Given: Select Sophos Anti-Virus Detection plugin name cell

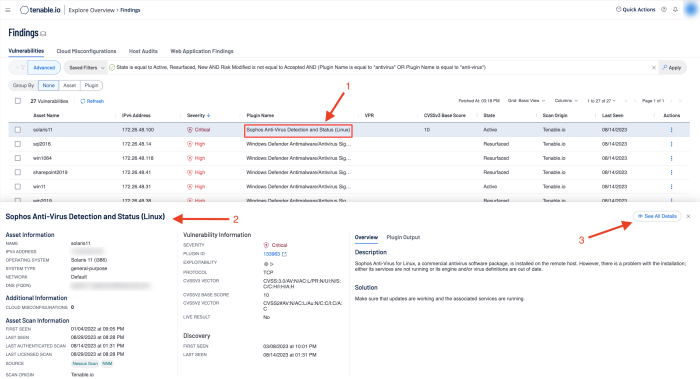Looking at the screenshot, I should [298, 130].
